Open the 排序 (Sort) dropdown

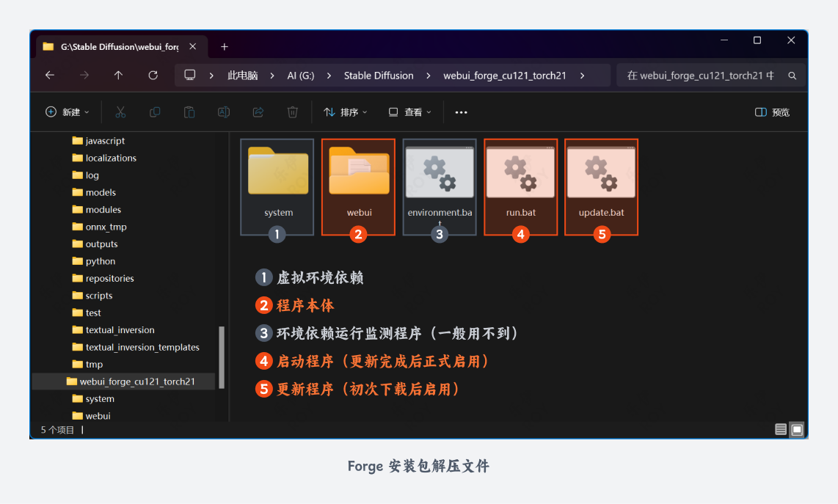coord(345,112)
